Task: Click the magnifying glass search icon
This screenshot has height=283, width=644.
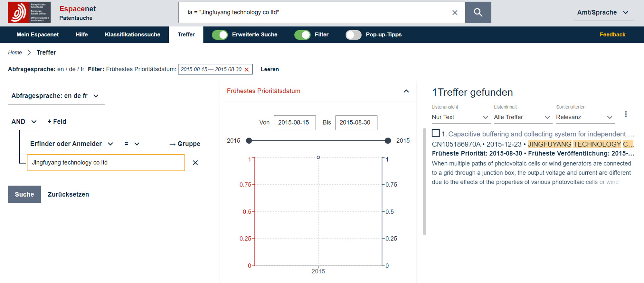Action: click(x=478, y=13)
